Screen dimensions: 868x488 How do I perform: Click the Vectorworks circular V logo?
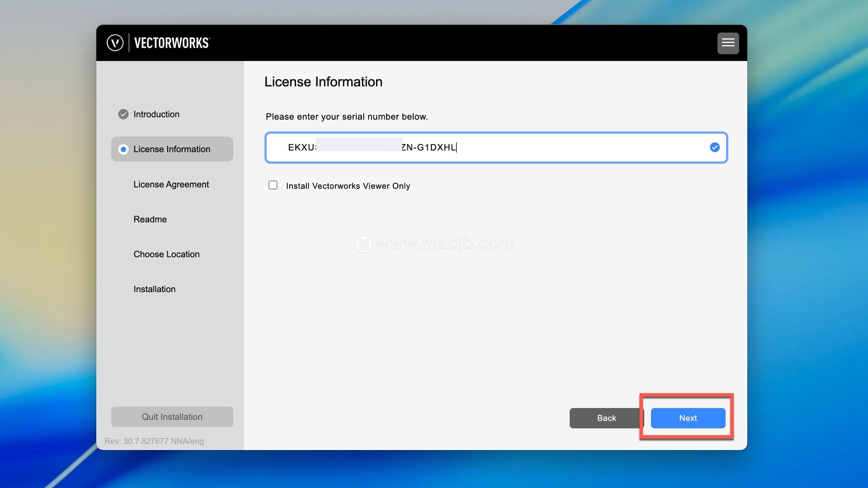(x=115, y=43)
